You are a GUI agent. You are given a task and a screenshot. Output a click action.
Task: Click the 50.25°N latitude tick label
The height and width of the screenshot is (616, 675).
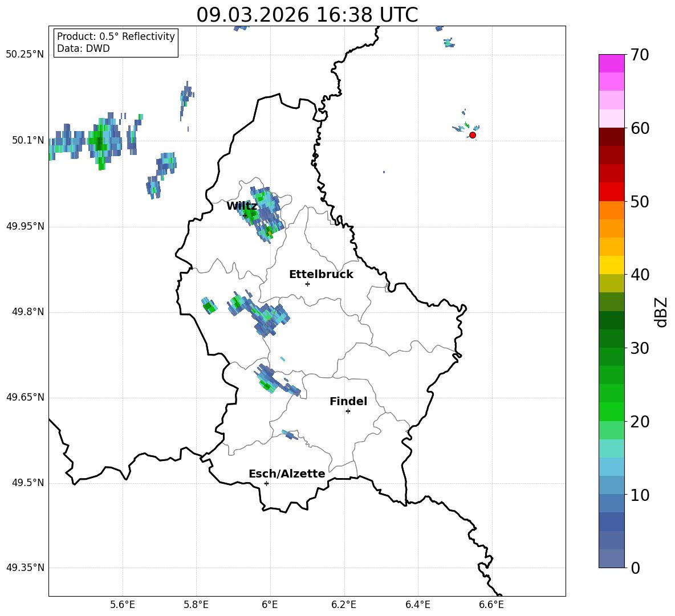tap(25, 55)
